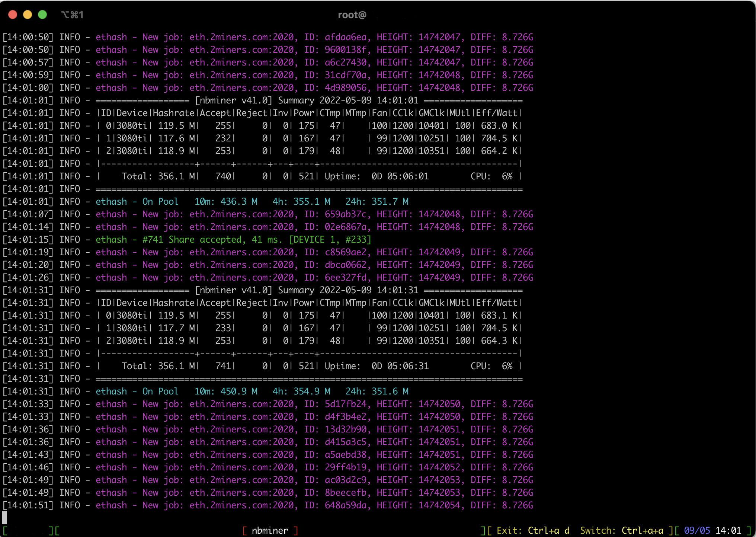The height and width of the screenshot is (537, 756).
Task: Click the root@ window title
Action: [x=353, y=15]
